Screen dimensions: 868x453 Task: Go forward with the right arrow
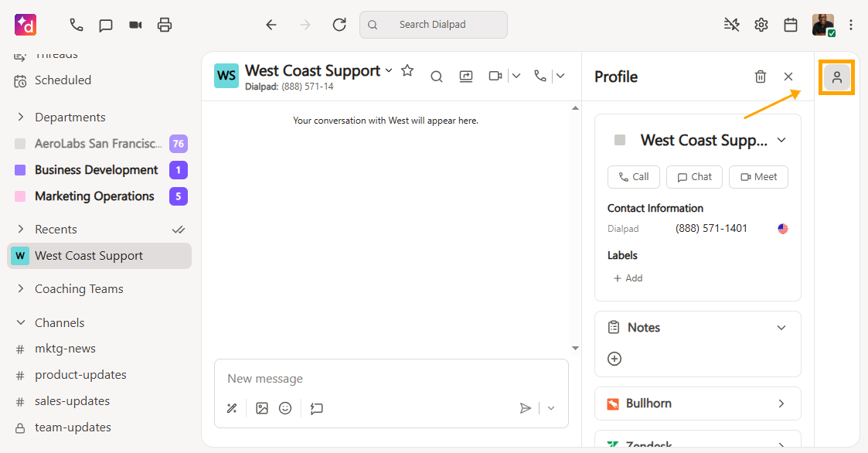(x=305, y=25)
